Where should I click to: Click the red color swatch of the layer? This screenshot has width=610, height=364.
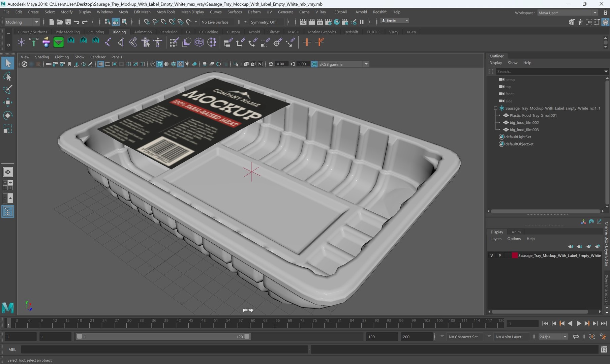[x=515, y=255]
